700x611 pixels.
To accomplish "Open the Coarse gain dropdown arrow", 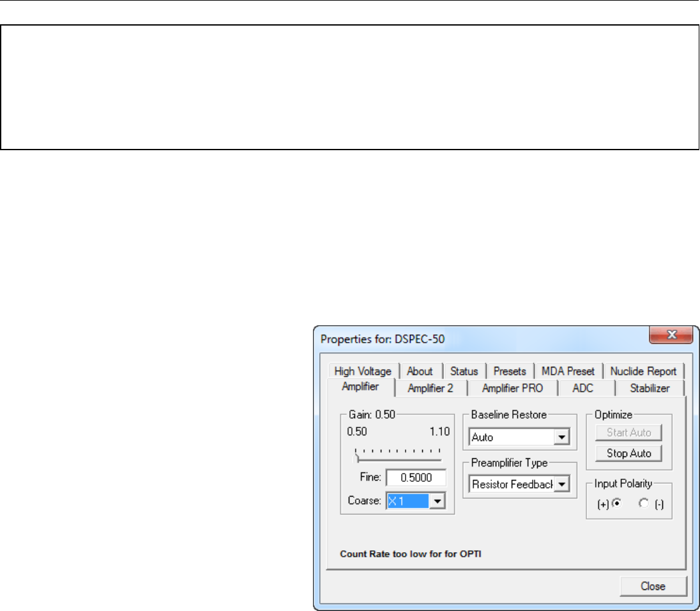I will pyautogui.click(x=438, y=501).
